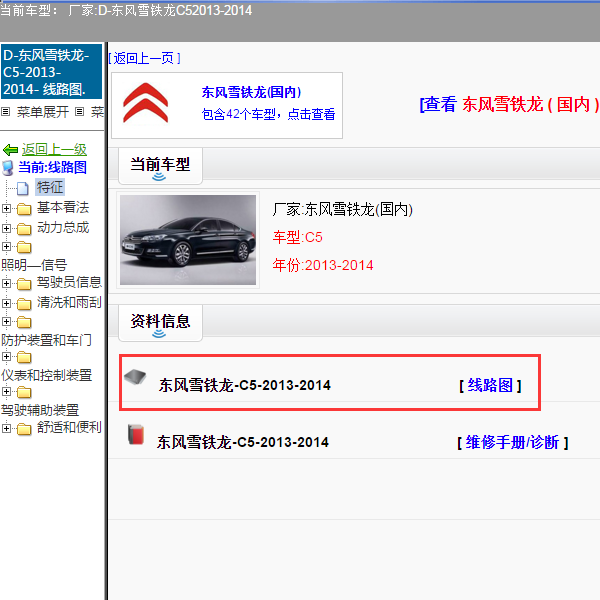The height and width of the screenshot is (600, 600).
Task: Click the folder icon beside 动力总成
Action: 24,229
